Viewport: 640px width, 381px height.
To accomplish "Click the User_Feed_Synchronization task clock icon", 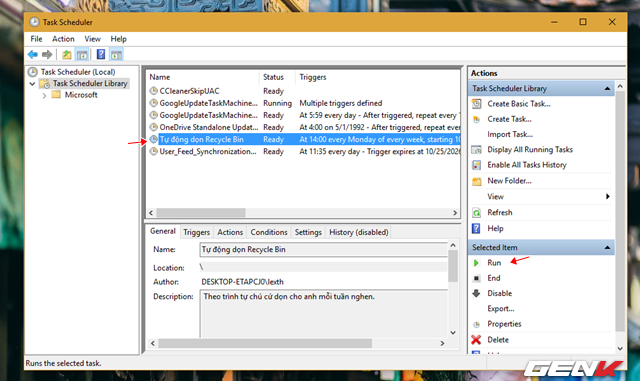I will tap(153, 151).
